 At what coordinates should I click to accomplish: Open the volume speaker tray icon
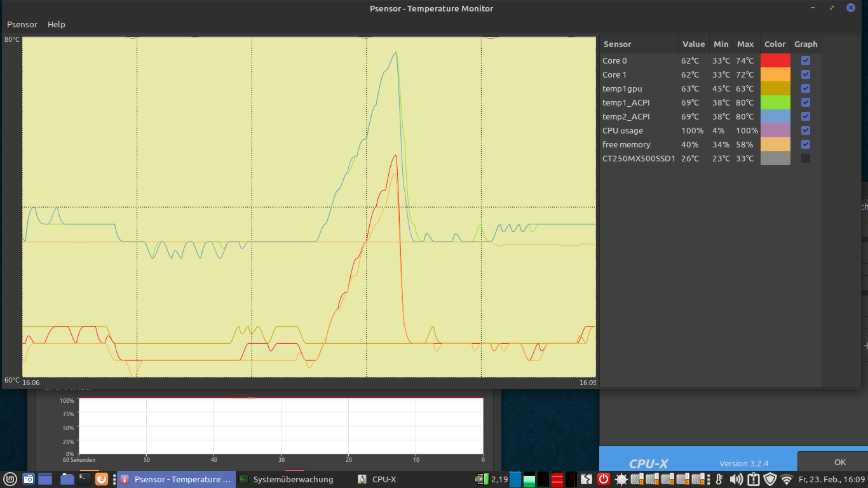click(736, 479)
